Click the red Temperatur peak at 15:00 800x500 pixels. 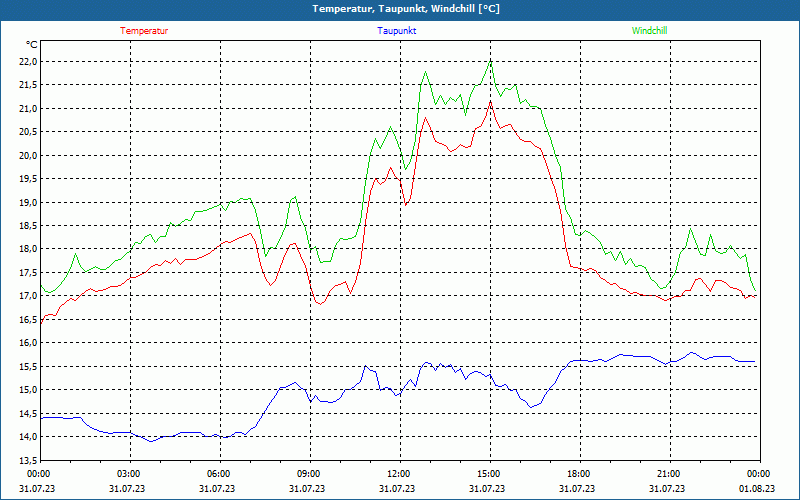[490, 101]
